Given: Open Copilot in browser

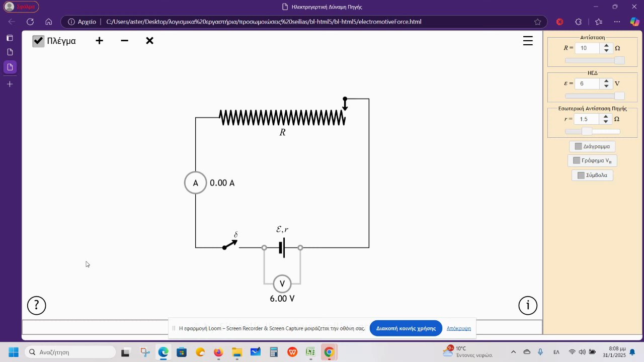Looking at the screenshot, I should coord(635,22).
